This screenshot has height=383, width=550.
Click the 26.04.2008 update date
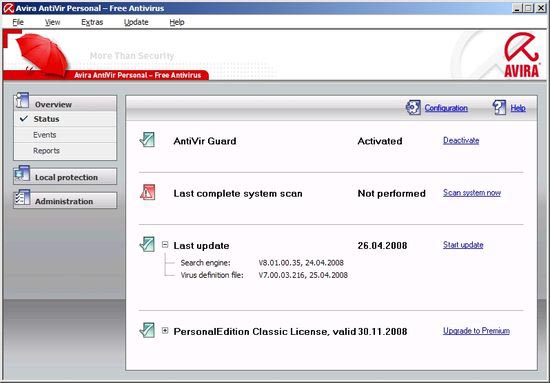[382, 246]
